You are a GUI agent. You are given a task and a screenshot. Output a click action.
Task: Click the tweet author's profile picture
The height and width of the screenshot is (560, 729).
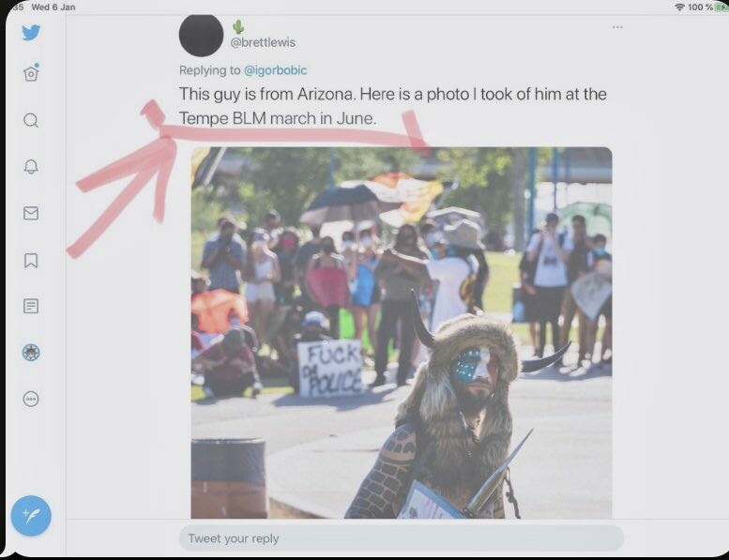pos(201,36)
